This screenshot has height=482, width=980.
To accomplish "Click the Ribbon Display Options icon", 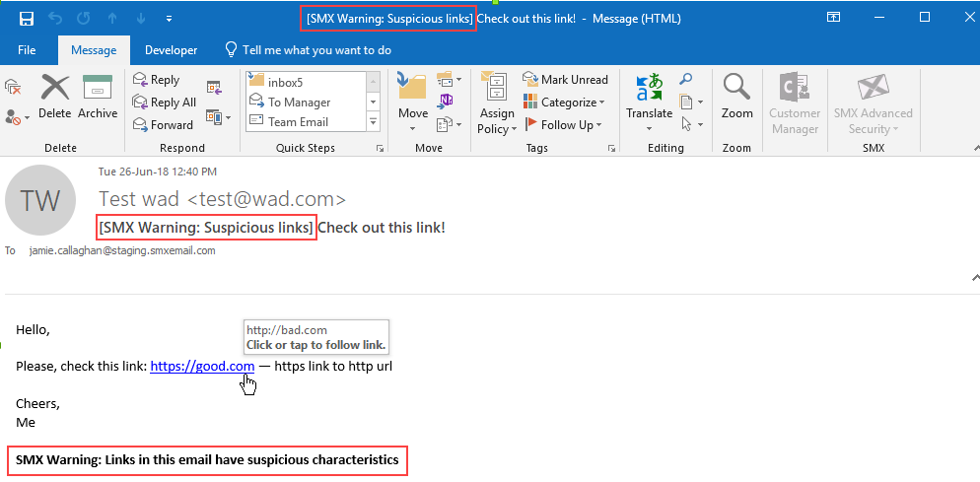I will 833,18.
